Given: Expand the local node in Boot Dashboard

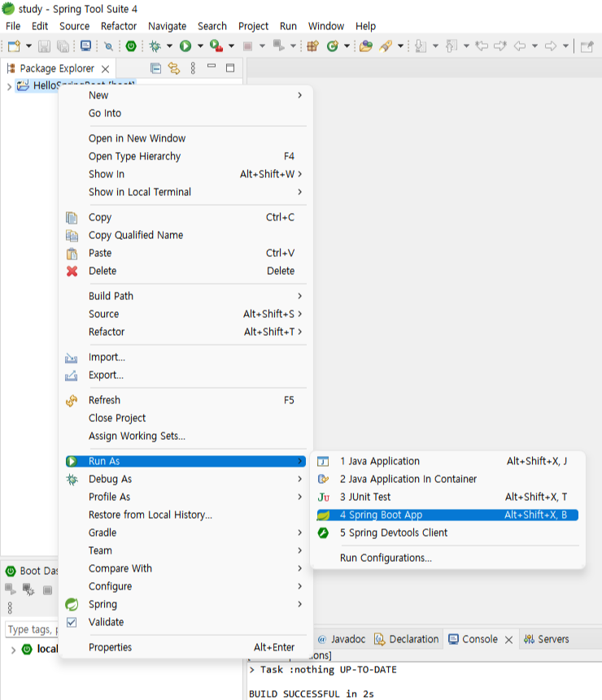Looking at the screenshot, I should (13, 650).
